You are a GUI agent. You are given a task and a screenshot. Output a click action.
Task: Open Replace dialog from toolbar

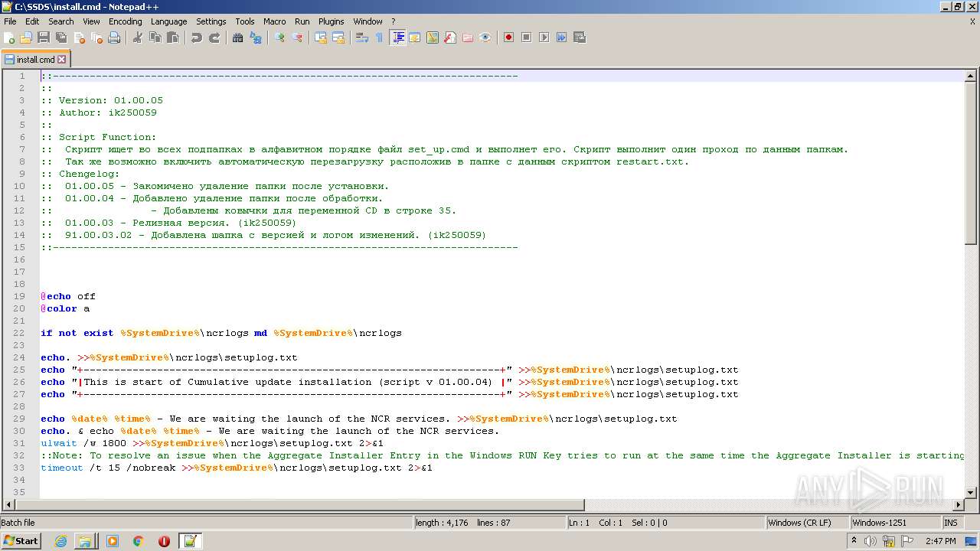(256, 37)
